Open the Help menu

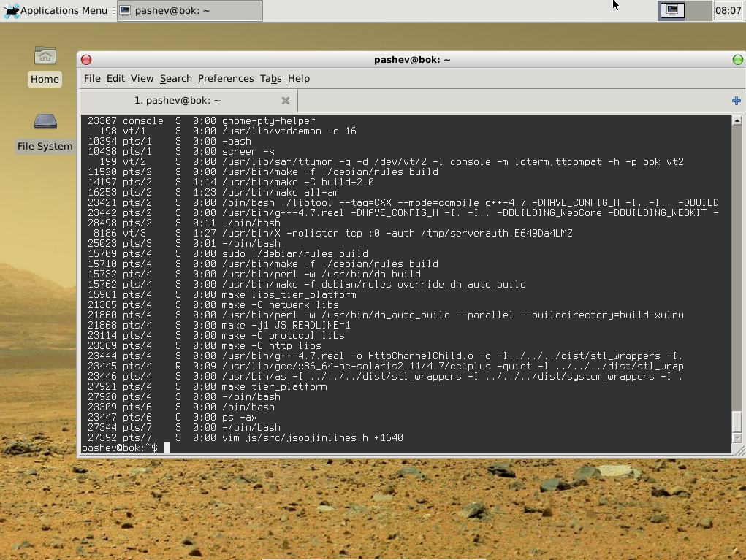298,78
